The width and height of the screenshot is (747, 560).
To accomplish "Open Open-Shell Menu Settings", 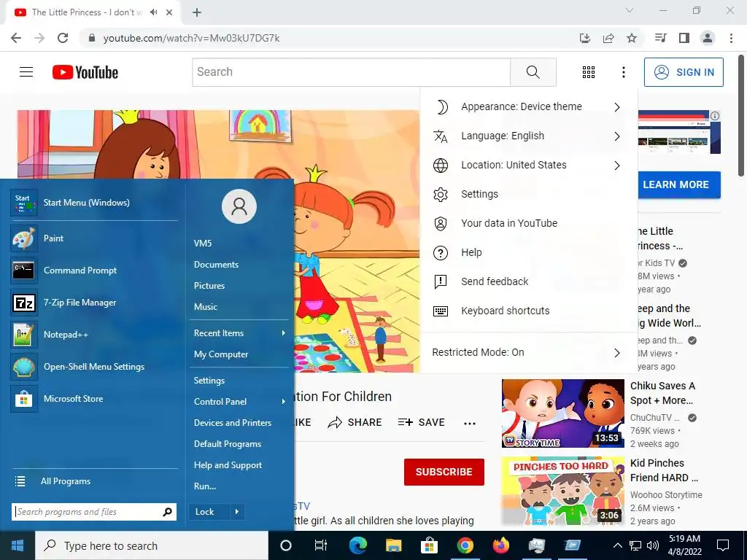I will point(94,367).
